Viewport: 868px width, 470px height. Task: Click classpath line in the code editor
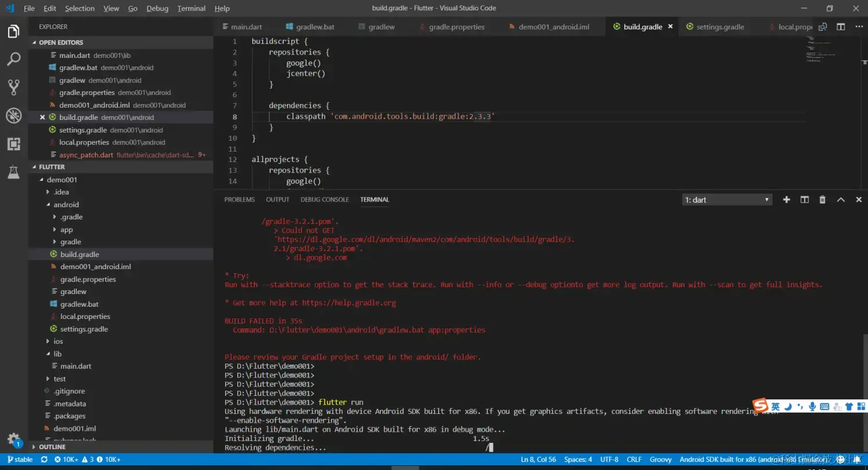pos(391,116)
